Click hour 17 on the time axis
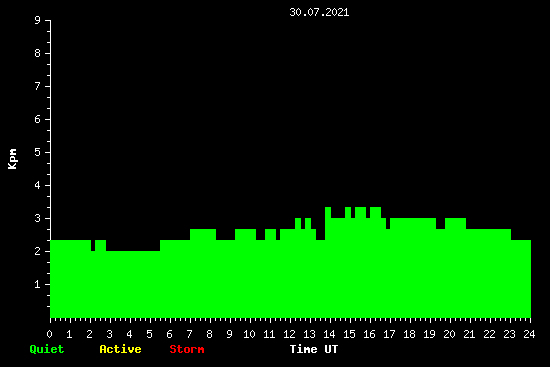This screenshot has width=550, height=367. click(389, 334)
